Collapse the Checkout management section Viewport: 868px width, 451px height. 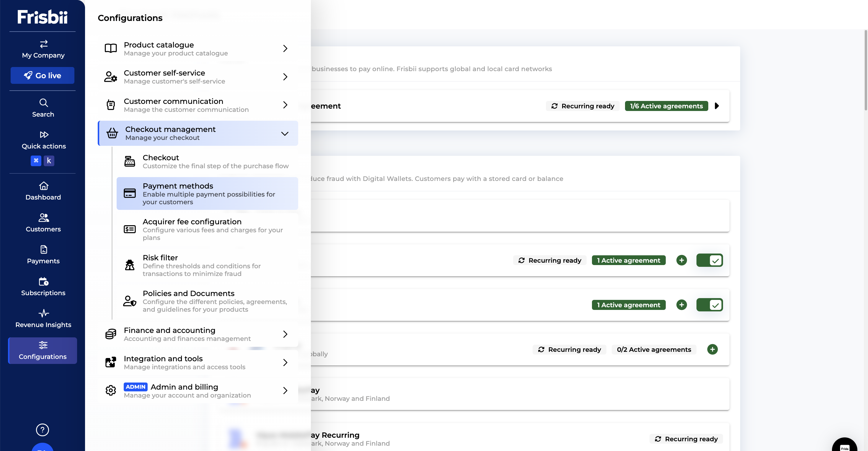(285, 134)
